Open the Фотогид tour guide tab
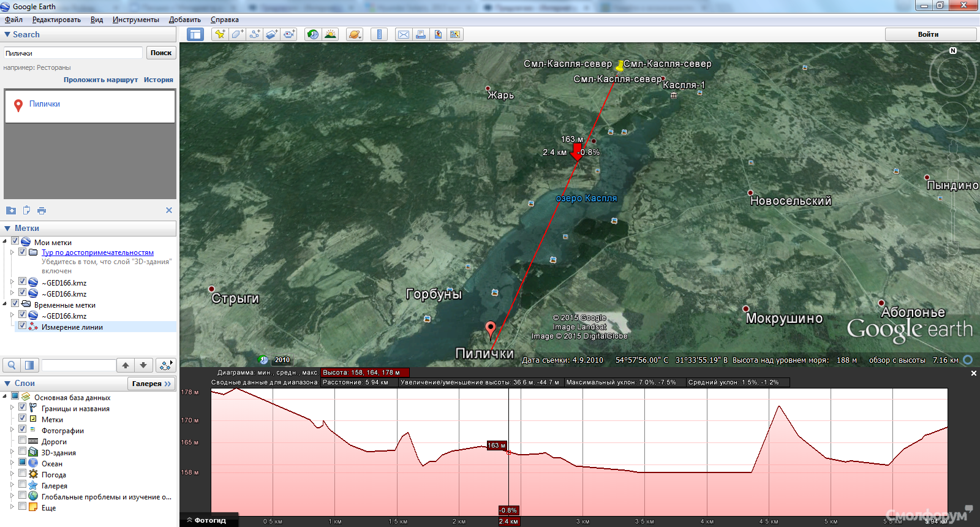Image resolution: width=980 pixels, height=527 pixels. 209,520
